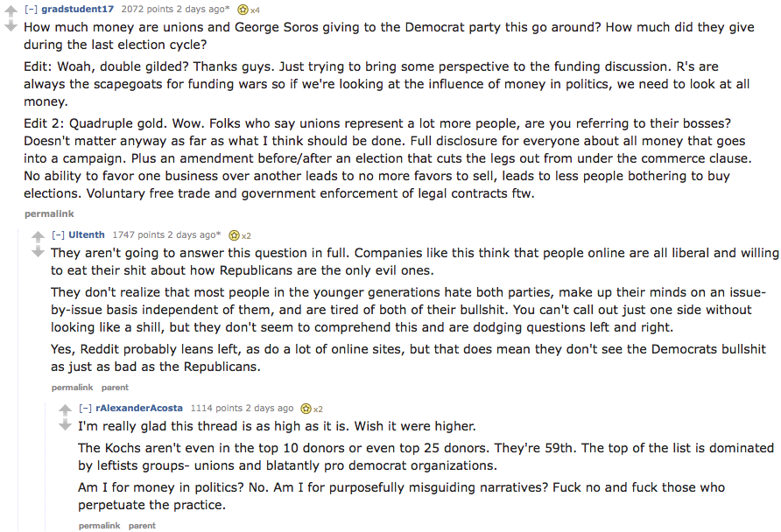
Task: Open permalink under Ultenth's comment
Action: 72,387
